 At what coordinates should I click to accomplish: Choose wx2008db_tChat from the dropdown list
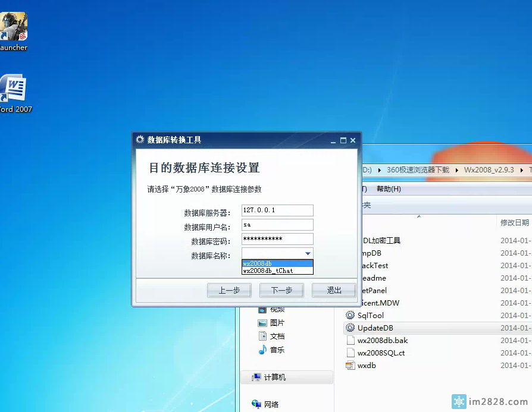(x=277, y=271)
